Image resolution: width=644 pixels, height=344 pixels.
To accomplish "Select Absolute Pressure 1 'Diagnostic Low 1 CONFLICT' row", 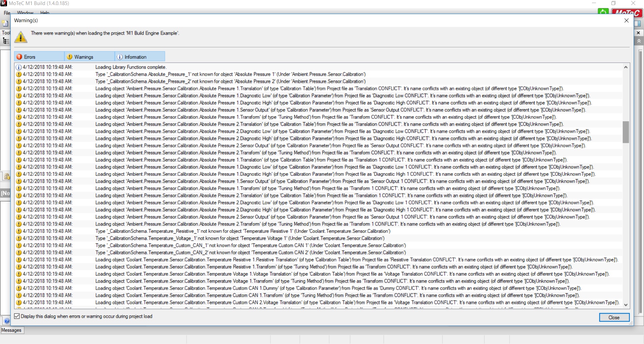I will tap(319, 167).
